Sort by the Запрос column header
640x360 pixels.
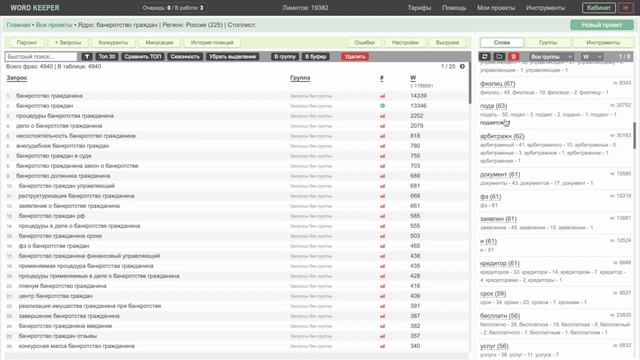17,78
